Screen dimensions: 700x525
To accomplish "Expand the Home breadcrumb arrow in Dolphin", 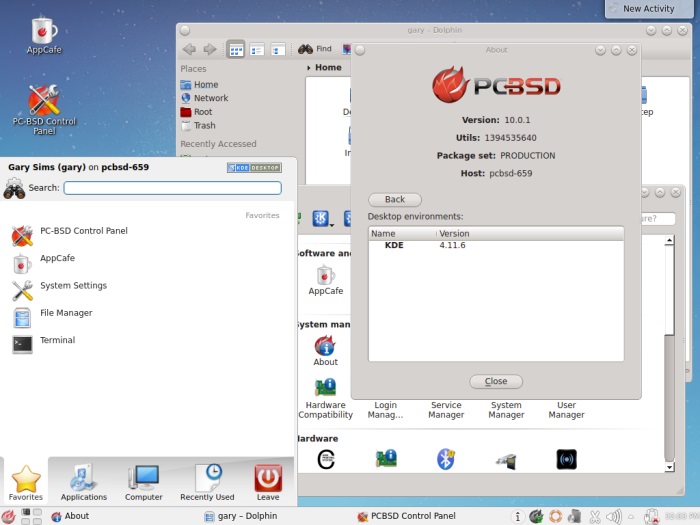I will 308,68.
